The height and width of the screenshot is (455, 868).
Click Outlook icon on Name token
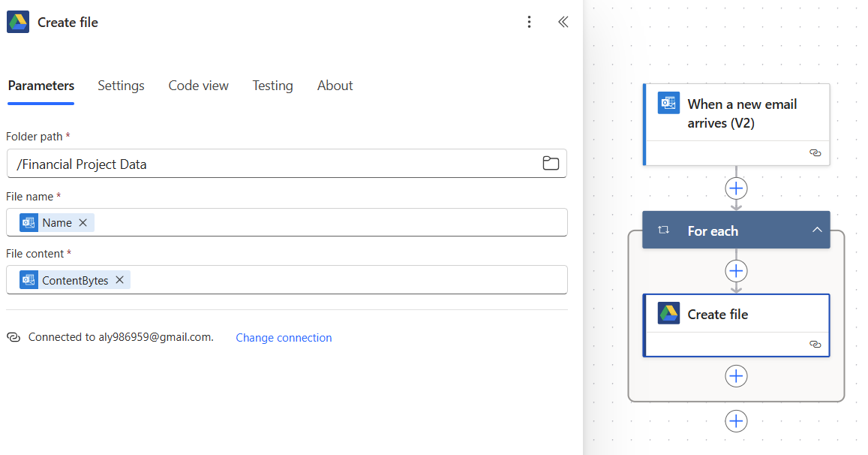click(29, 222)
